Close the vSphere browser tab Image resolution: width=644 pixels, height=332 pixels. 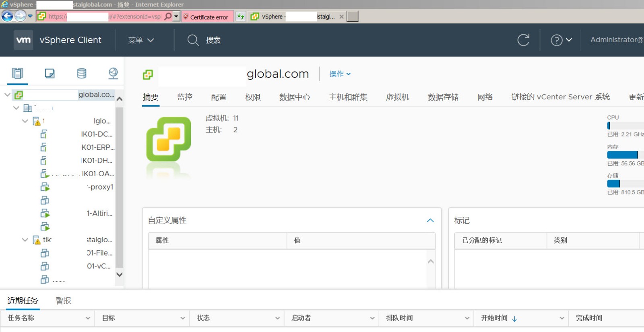(x=341, y=16)
